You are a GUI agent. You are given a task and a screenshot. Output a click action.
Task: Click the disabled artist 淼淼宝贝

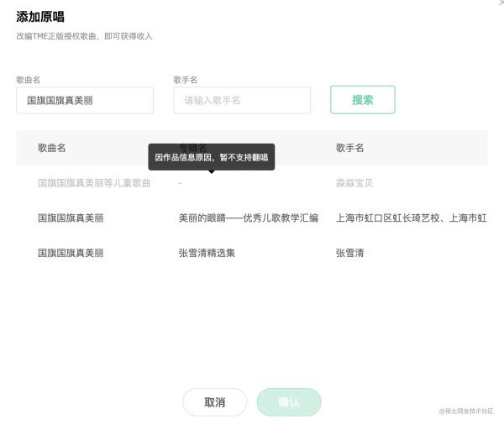click(354, 182)
